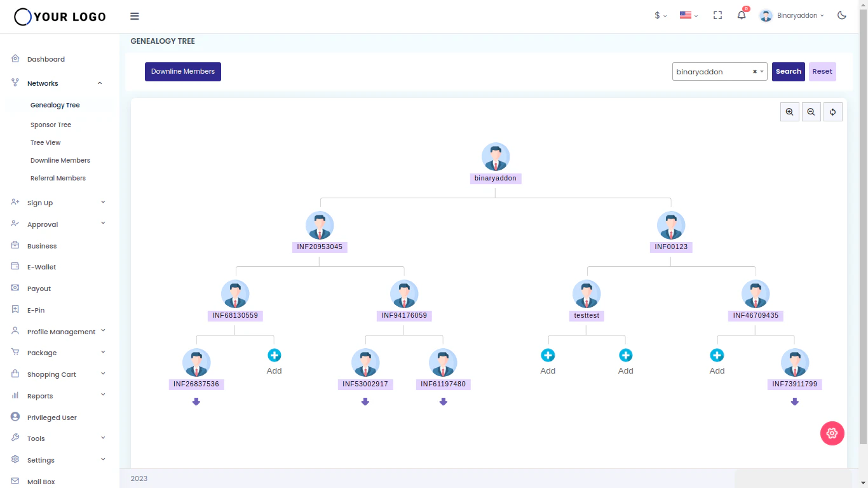The image size is (868, 488).
Task: Open notifications via the bell icon
Action: 741,15
